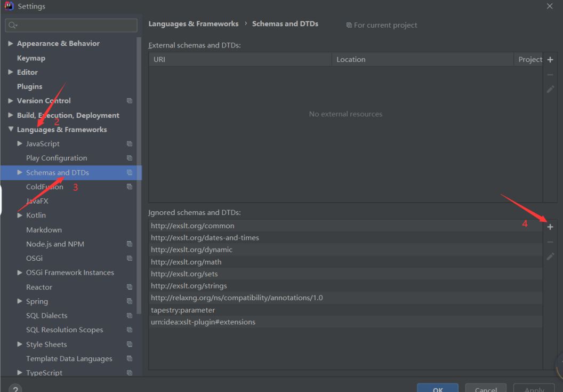Expand Version Control section
This screenshot has width=563, height=392.
pyautogui.click(x=11, y=101)
